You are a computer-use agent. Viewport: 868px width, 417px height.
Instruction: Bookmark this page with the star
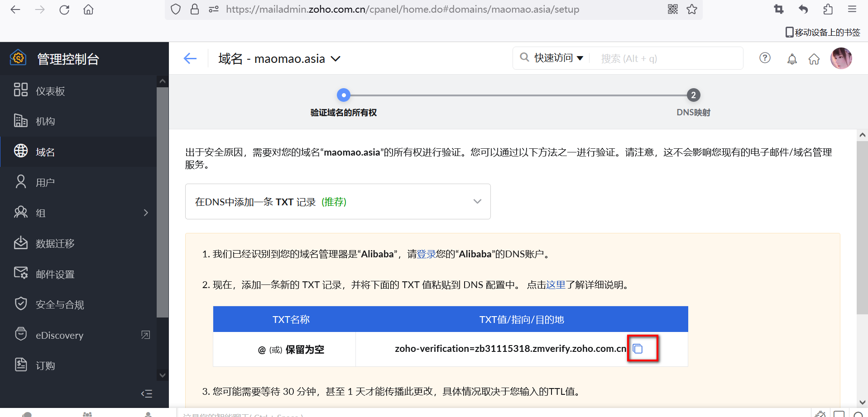point(692,9)
